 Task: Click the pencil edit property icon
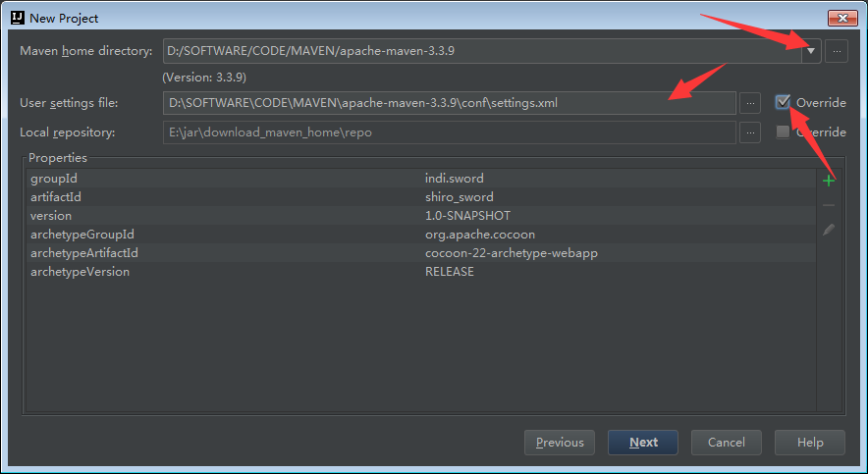[829, 230]
